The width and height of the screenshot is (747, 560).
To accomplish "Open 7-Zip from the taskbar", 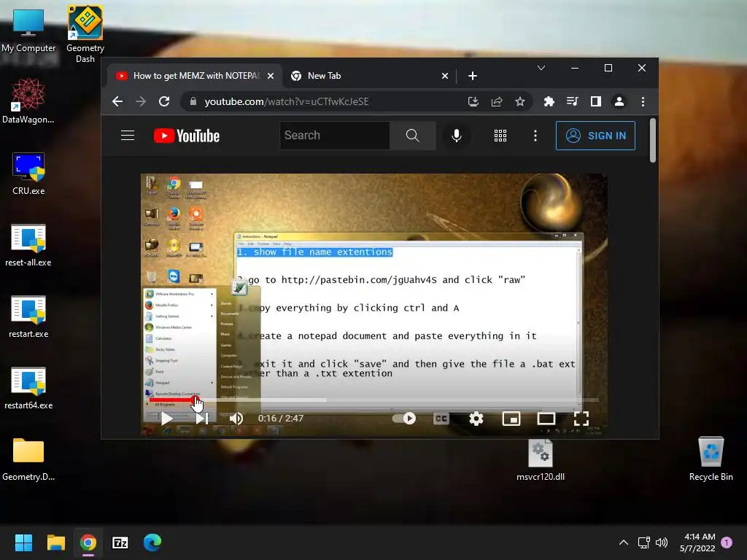I will [x=120, y=542].
